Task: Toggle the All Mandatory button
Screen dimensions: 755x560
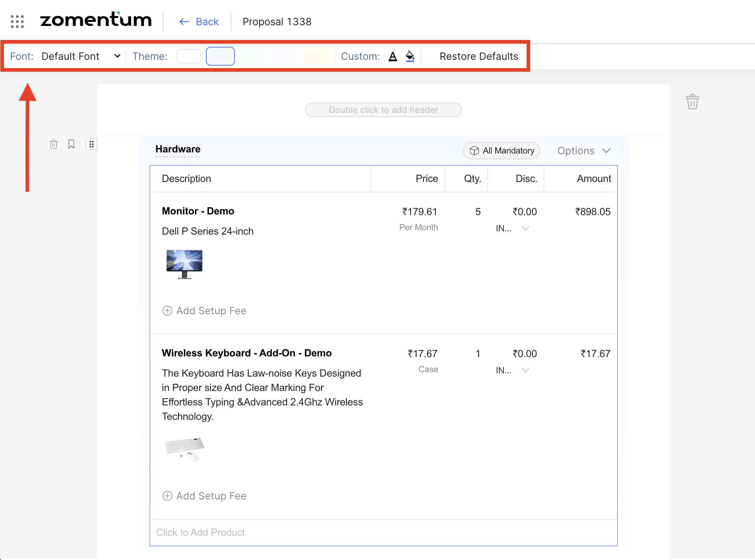Action: click(501, 151)
